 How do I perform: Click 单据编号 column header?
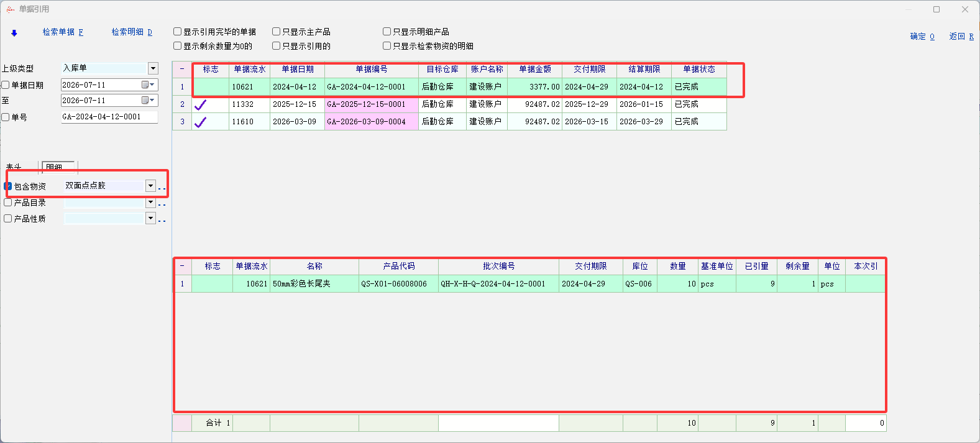372,69
